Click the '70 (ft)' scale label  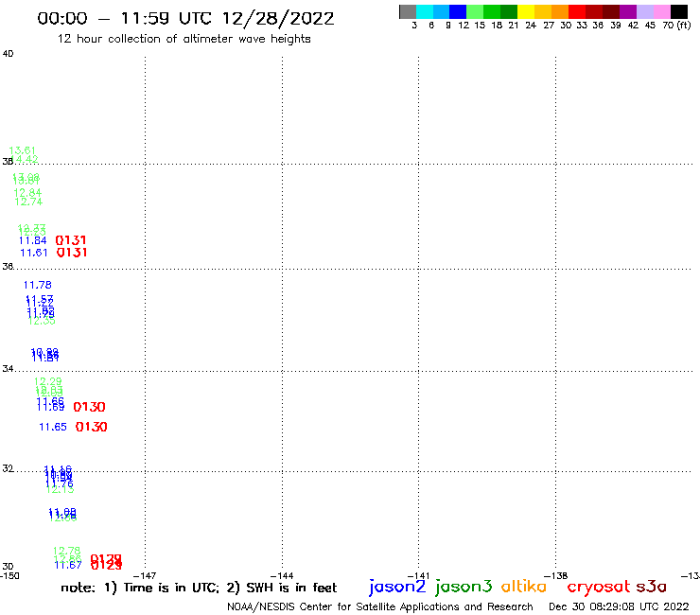pyautogui.click(x=676, y=26)
